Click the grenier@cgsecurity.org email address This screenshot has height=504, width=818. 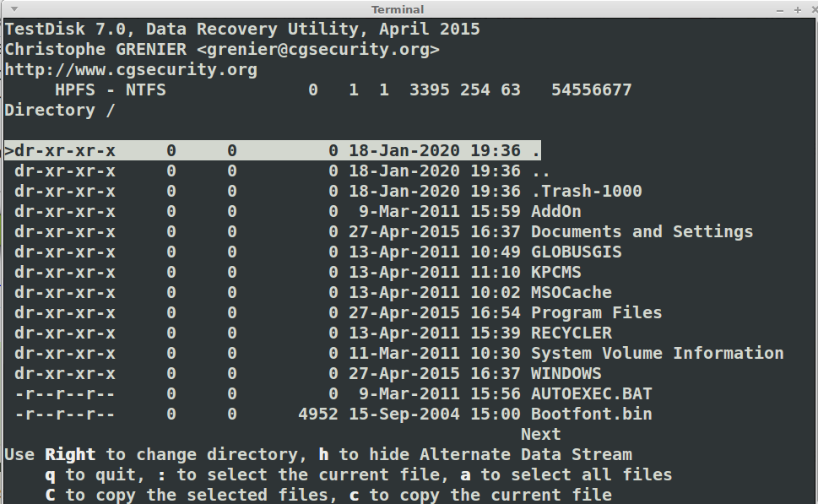318,50
